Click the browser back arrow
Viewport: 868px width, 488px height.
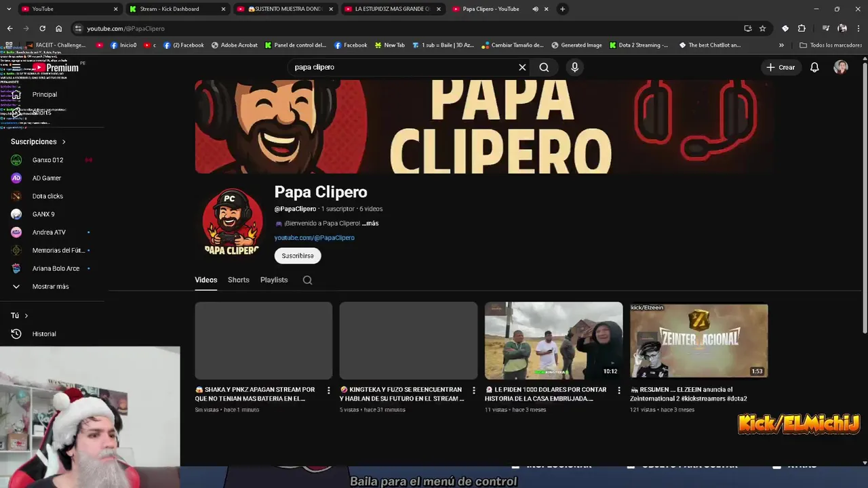(x=9, y=28)
